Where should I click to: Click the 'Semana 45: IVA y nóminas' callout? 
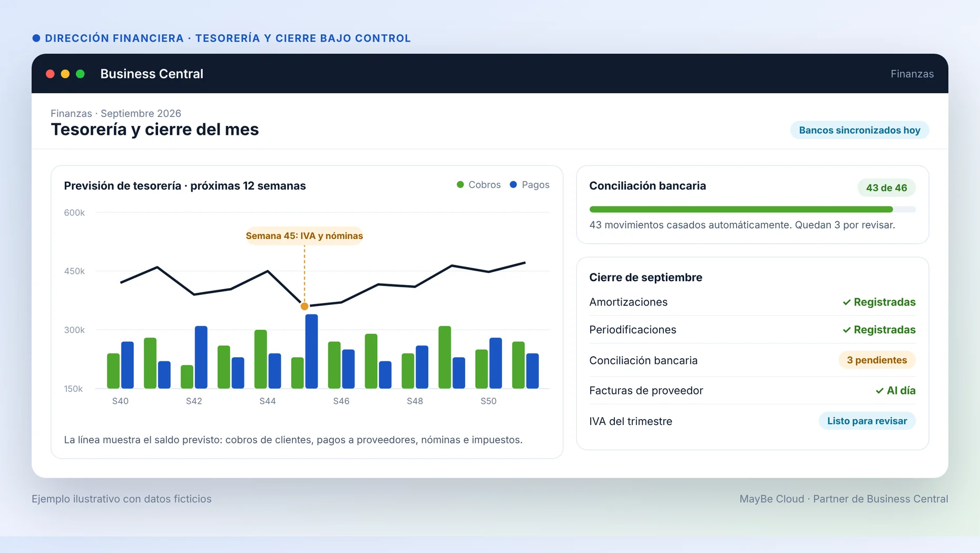[304, 235]
